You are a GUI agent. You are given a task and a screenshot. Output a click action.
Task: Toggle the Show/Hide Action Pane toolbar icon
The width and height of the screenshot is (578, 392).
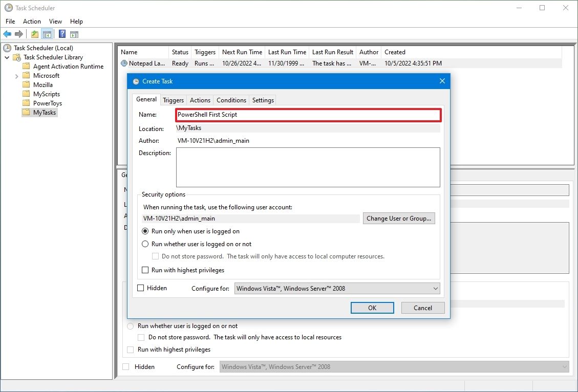tap(75, 34)
